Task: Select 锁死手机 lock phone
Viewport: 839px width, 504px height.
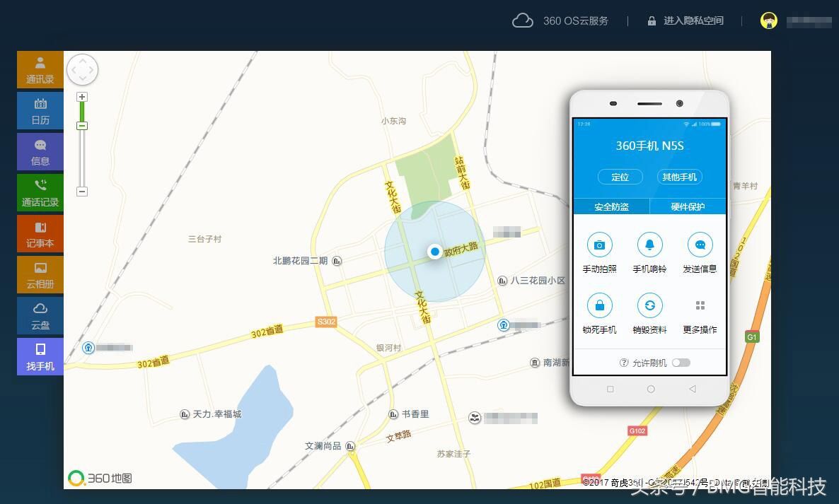Action: tap(599, 314)
